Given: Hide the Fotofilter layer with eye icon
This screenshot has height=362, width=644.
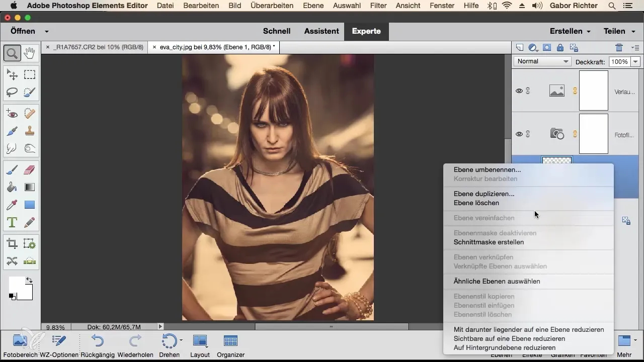Looking at the screenshot, I should coord(519,134).
